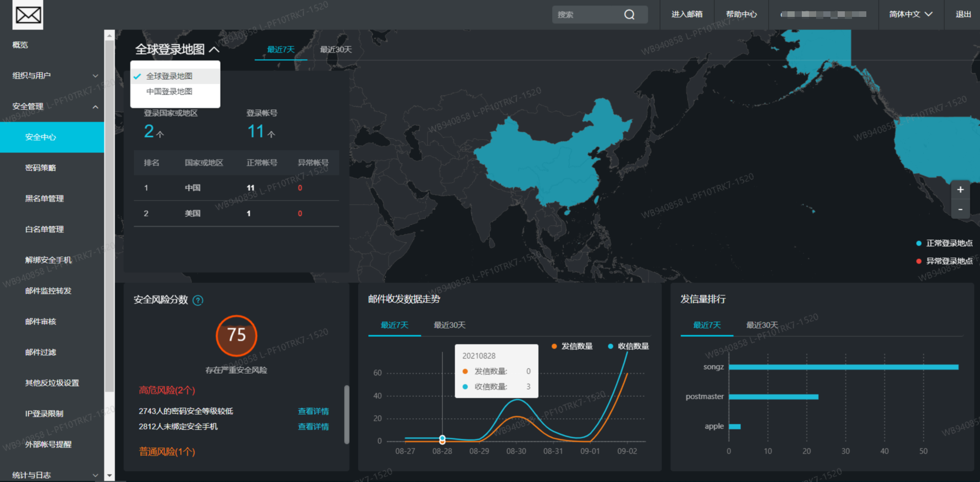Collapse the 安全管理 sidebar section

[95, 107]
